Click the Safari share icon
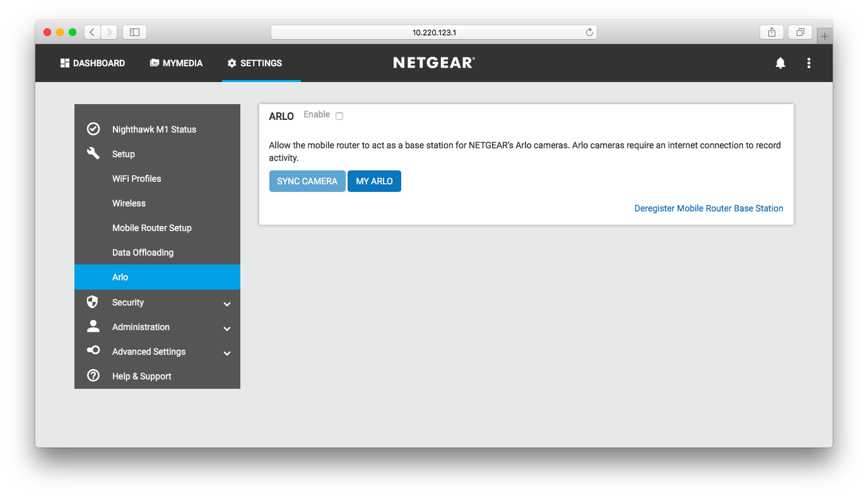Image resolution: width=868 pixels, height=498 pixels. coord(771,32)
